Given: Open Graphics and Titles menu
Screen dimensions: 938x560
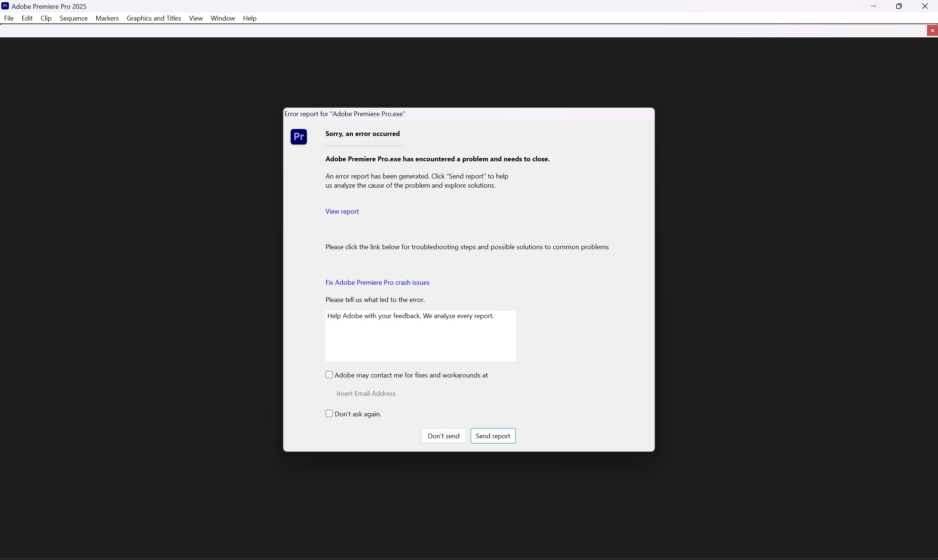Looking at the screenshot, I should [154, 18].
